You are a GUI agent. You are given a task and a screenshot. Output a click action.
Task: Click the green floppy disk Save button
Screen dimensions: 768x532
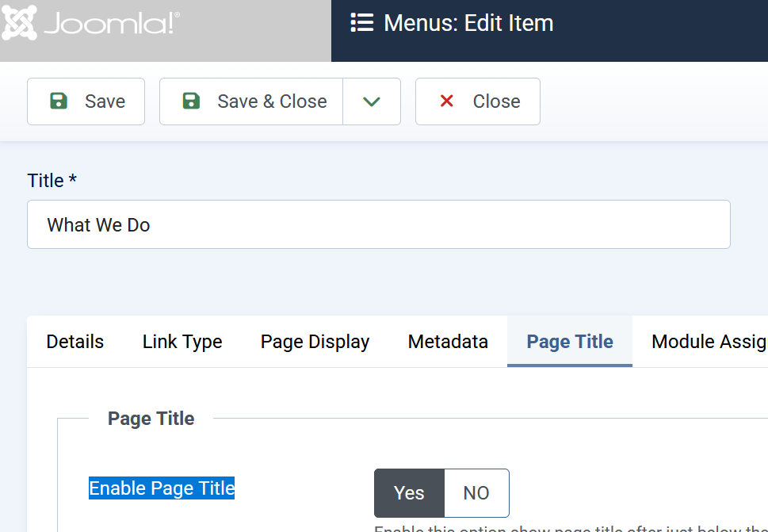pos(86,101)
